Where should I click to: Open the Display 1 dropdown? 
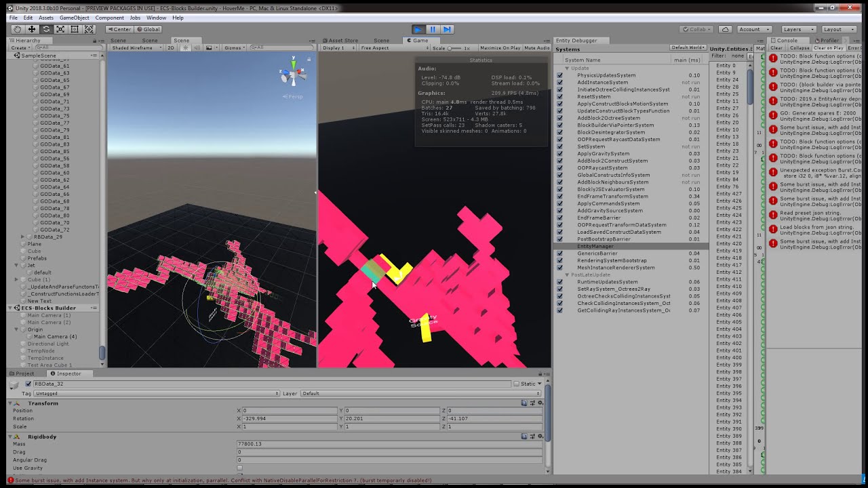[338, 48]
